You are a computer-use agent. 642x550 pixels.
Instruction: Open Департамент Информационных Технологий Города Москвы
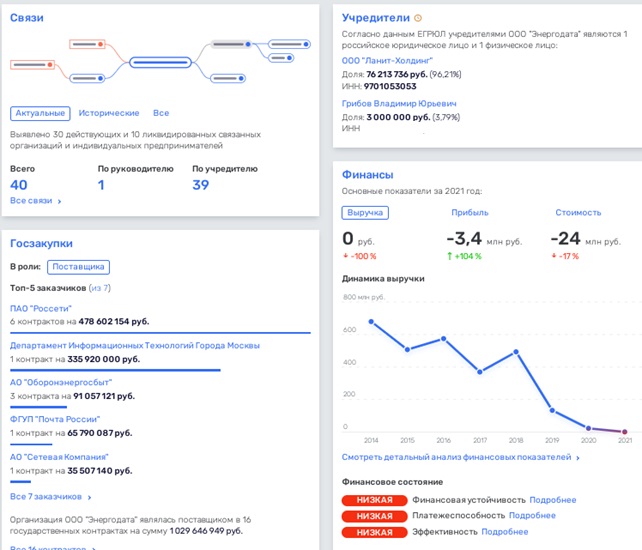[135, 346]
